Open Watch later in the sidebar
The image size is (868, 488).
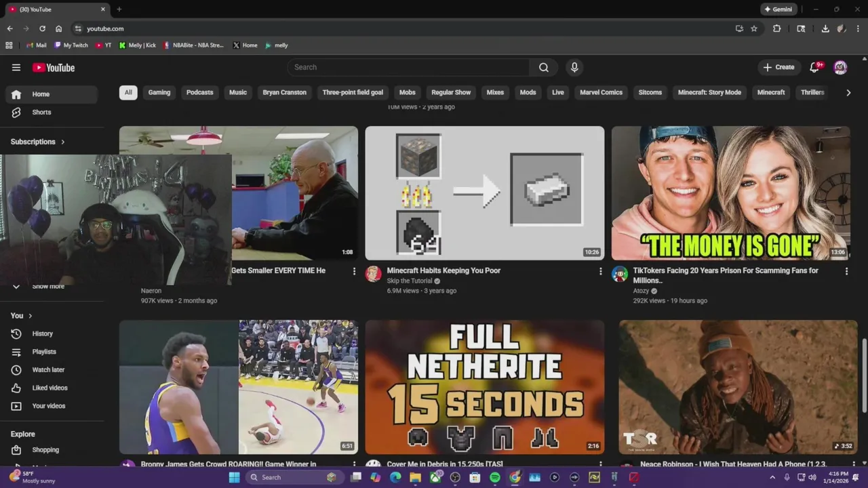[x=52, y=369]
